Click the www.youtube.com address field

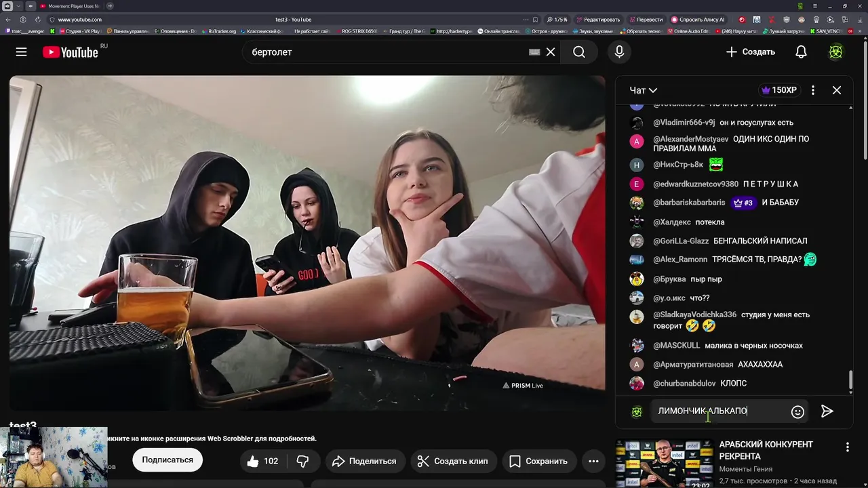tap(79, 20)
